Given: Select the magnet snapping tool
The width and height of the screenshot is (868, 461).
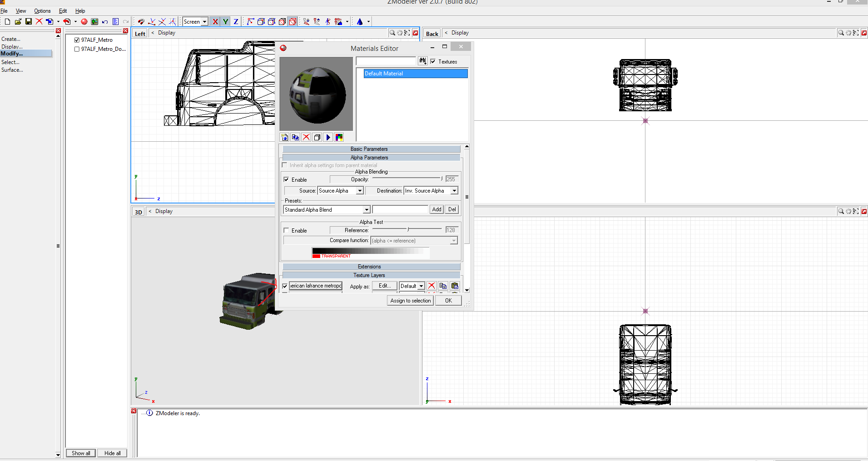Looking at the screenshot, I should tap(141, 21).
